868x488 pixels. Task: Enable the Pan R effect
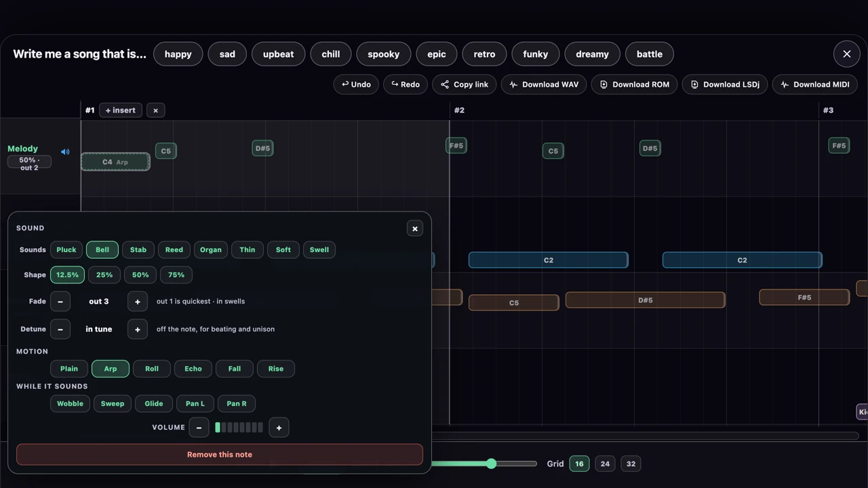click(237, 404)
